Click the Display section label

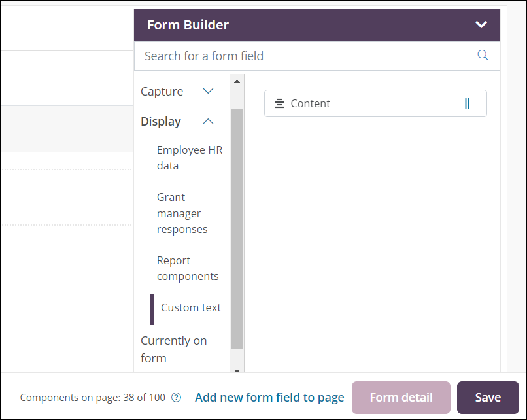[x=161, y=122]
